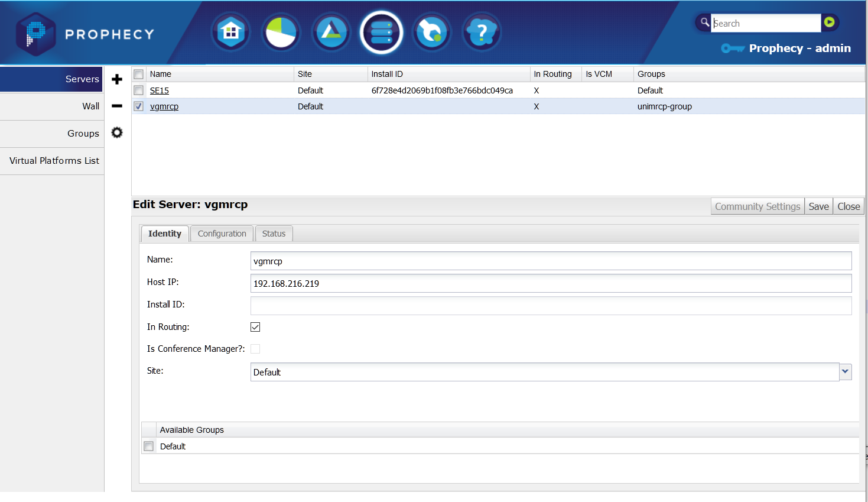Open the Home dashboard icon
868x502 pixels.
point(231,32)
